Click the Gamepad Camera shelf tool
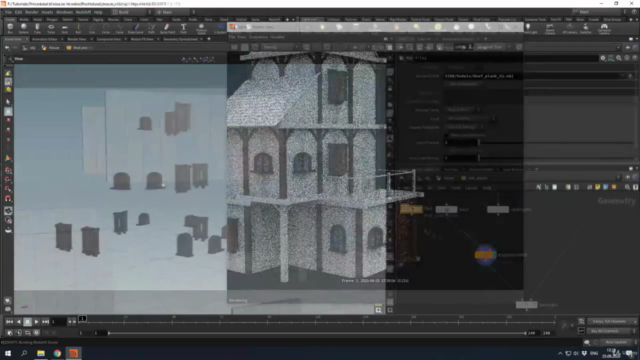Viewport: 640px width, 360px height. [604, 29]
